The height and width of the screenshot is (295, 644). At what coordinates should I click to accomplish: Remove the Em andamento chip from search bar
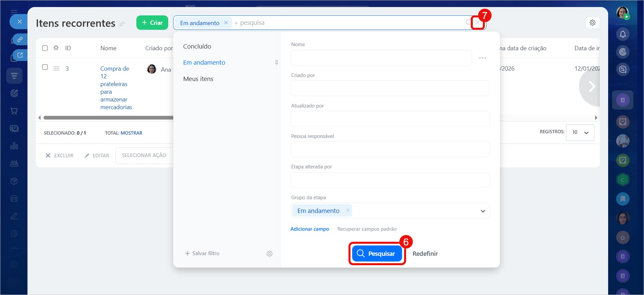click(226, 23)
